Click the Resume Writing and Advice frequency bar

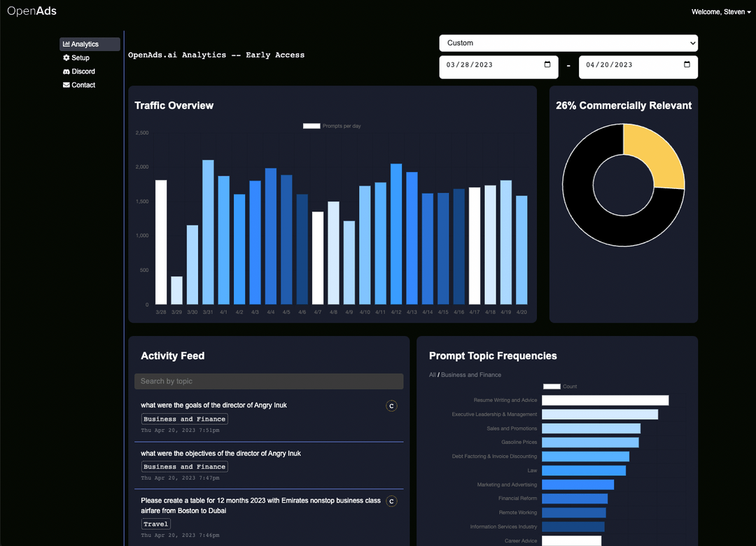(x=605, y=400)
